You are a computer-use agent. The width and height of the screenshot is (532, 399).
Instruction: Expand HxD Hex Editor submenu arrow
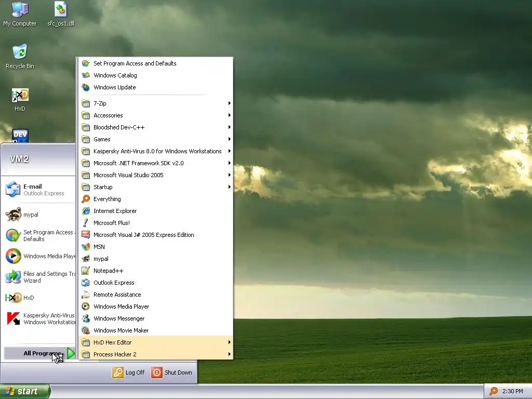point(229,342)
